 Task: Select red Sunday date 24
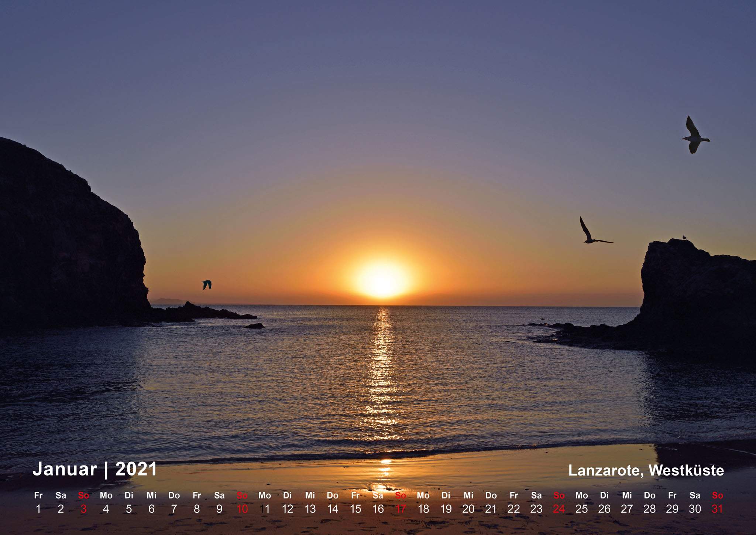(x=559, y=509)
